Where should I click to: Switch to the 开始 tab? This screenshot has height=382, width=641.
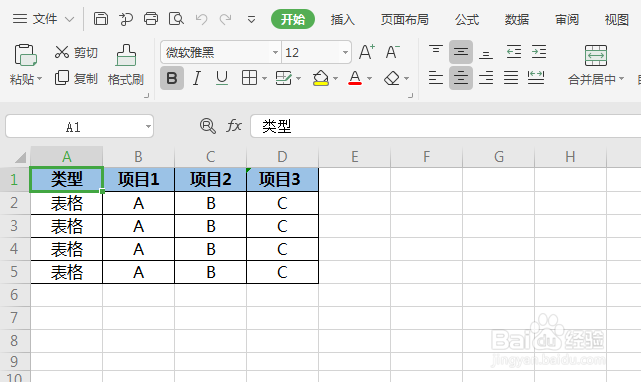tap(293, 19)
